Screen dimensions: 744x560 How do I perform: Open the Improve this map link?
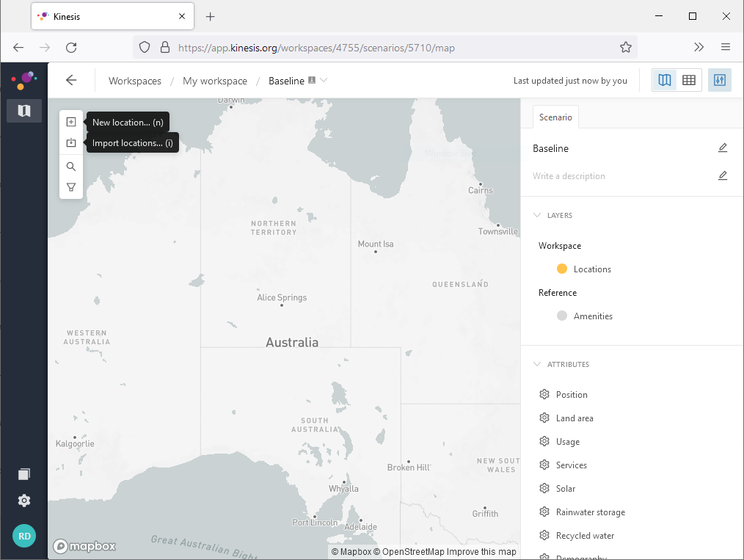click(x=481, y=551)
